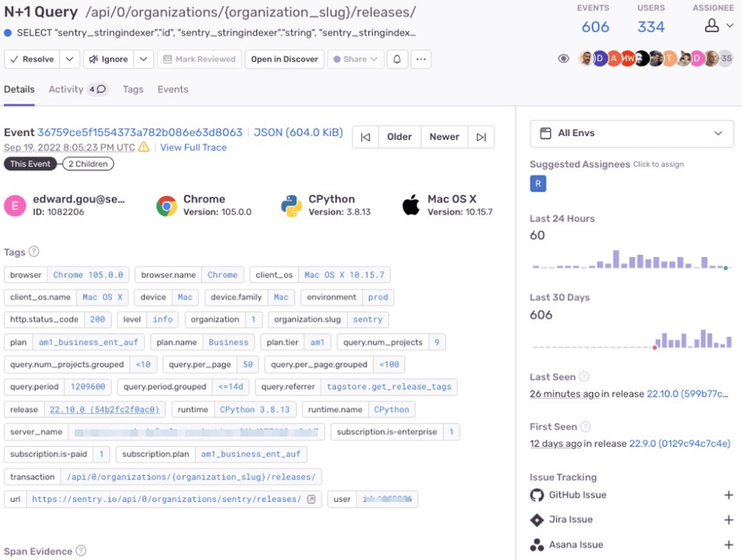Image resolution: width=742 pixels, height=560 pixels.
Task: Open the event ID link 36759ce5f1554373a782b086e63d8063
Action: coord(140,133)
